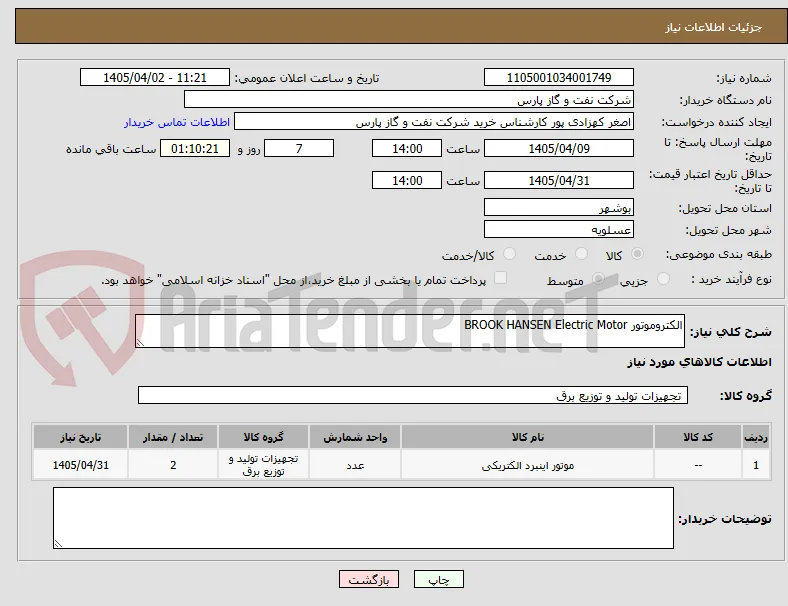
Task: Click the item code cell showing --
Action: click(698, 465)
